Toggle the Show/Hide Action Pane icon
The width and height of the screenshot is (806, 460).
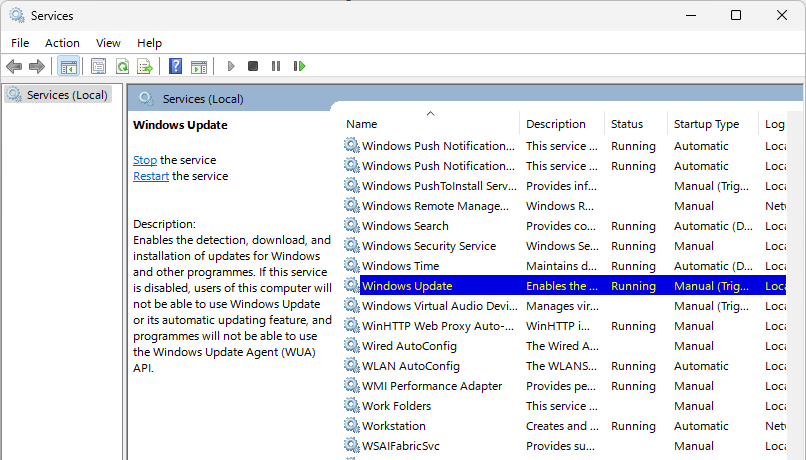click(x=199, y=66)
